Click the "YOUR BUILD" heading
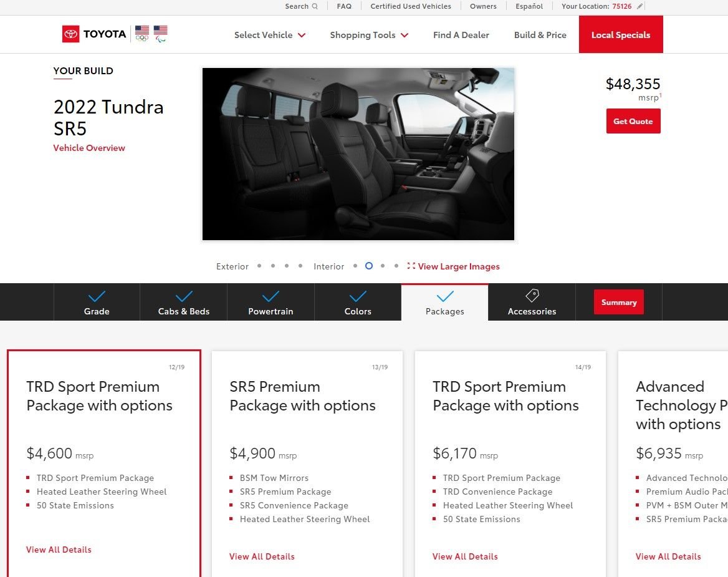728x577 pixels. (83, 70)
